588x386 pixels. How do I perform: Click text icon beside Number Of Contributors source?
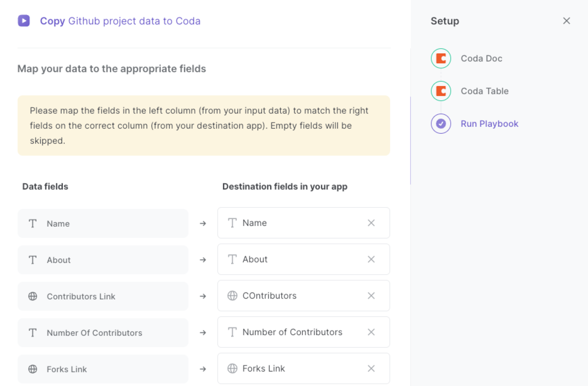[33, 332]
